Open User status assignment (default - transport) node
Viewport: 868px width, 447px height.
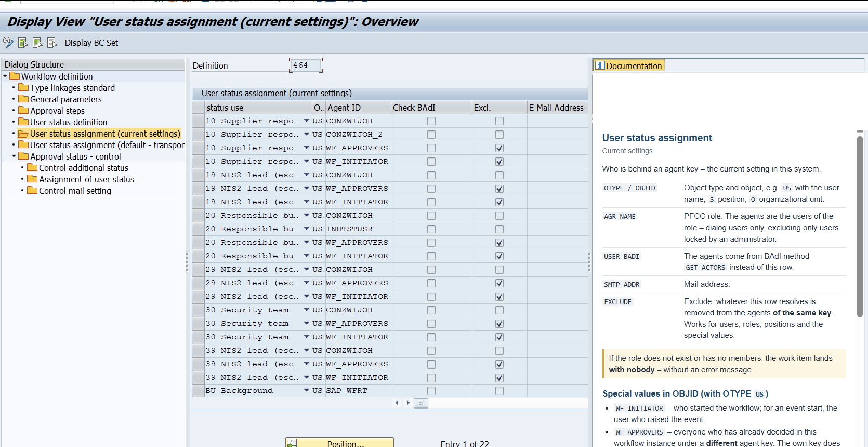point(107,145)
